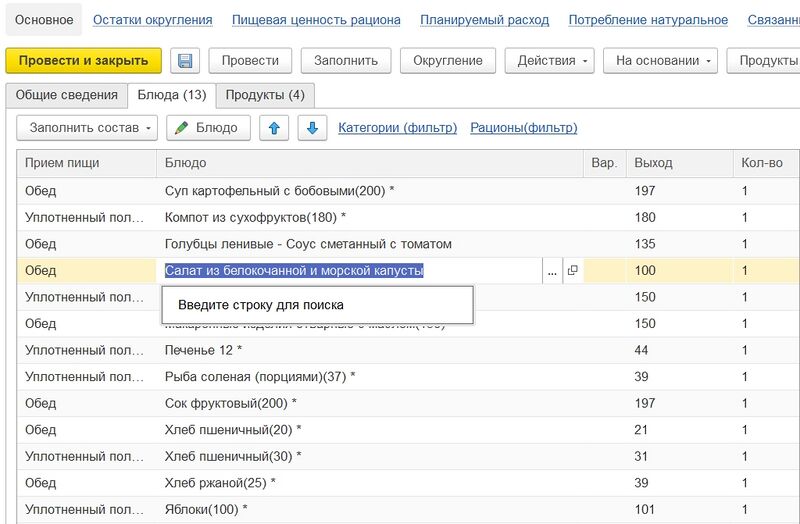This screenshot has height=524, width=800.
Task: Click the open-item icon in dish field
Action: [x=573, y=271]
